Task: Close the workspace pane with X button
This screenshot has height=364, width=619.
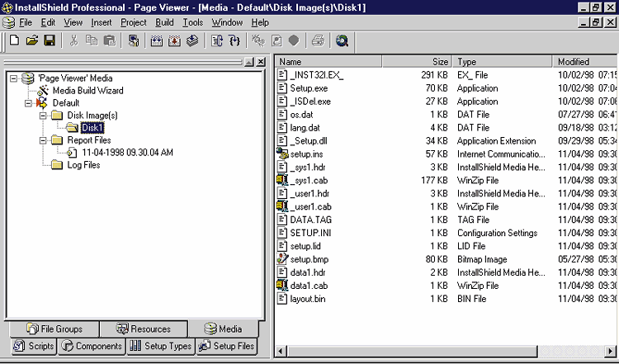Action: [261, 62]
